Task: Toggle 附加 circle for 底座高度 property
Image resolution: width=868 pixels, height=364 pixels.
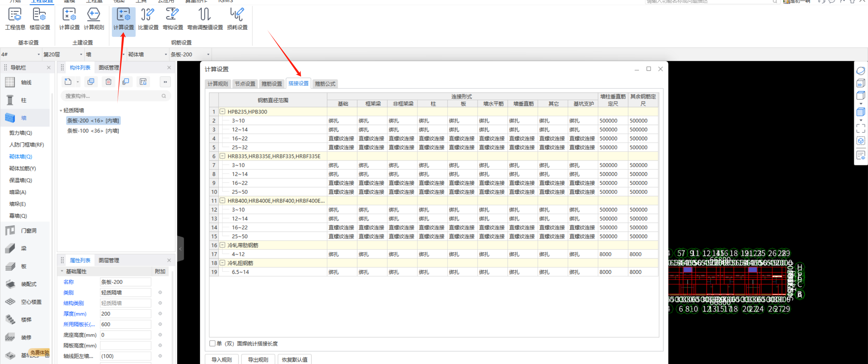Action: point(160,335)
